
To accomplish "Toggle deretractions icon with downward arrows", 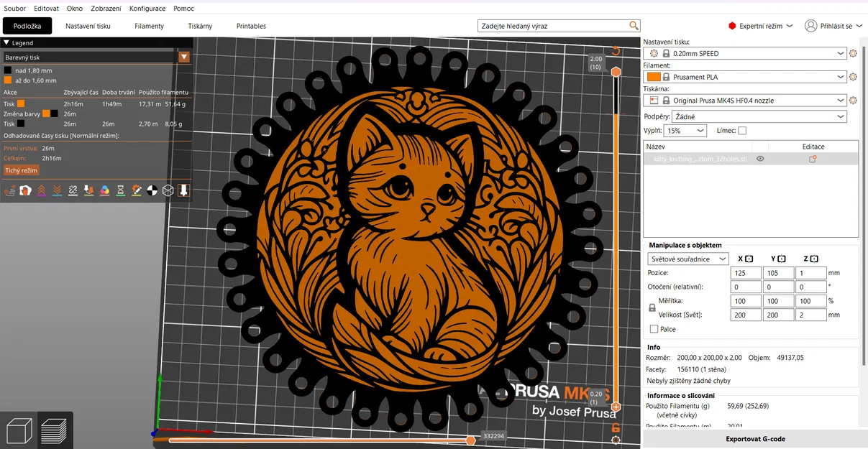I will point(58,190).
